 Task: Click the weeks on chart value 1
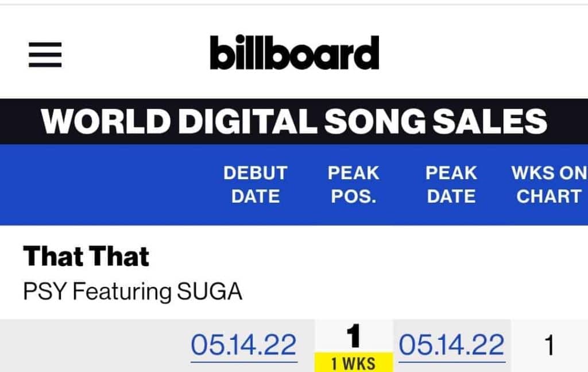click(x=549, y=346)
